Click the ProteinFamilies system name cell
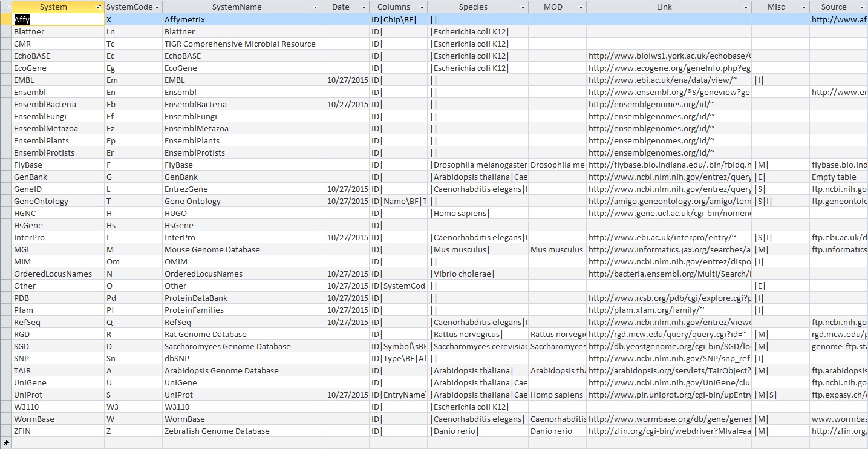Viewport: 868px width, 449px height. [242, 310]
